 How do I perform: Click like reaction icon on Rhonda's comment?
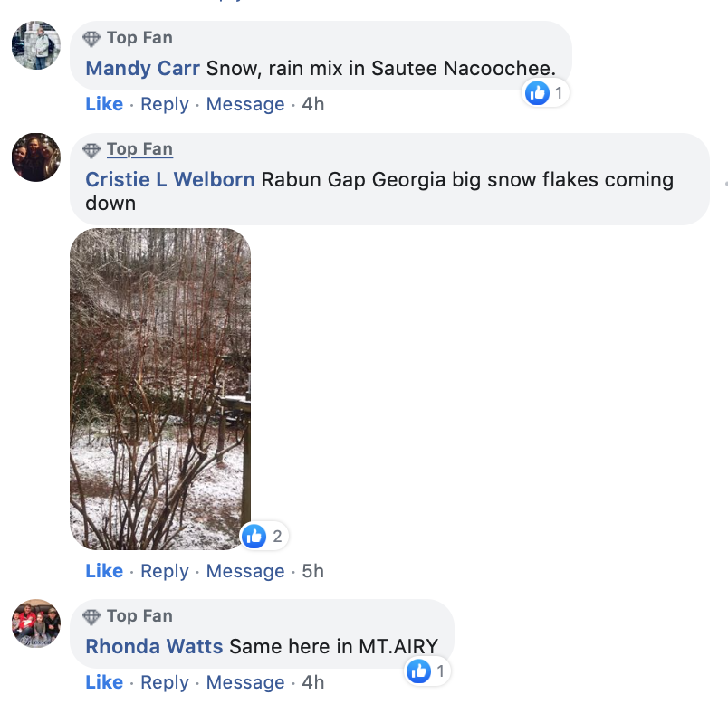point(418,671)
